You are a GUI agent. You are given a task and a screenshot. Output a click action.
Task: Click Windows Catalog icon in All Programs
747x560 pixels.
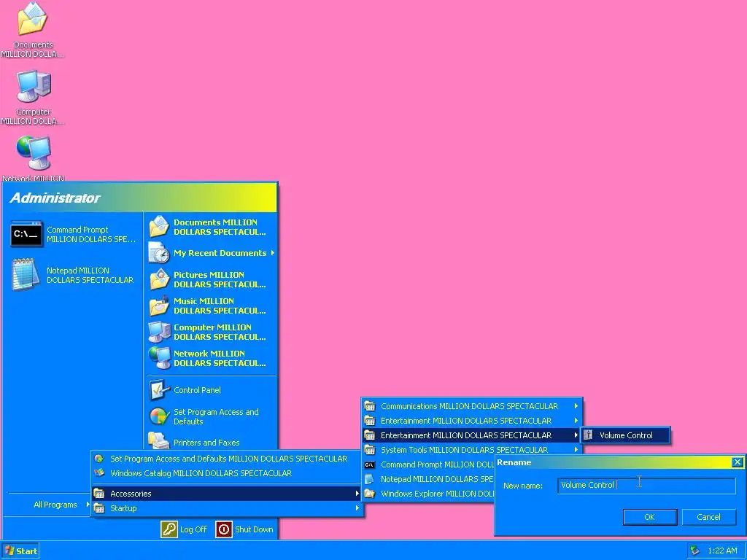click(99, 472)
